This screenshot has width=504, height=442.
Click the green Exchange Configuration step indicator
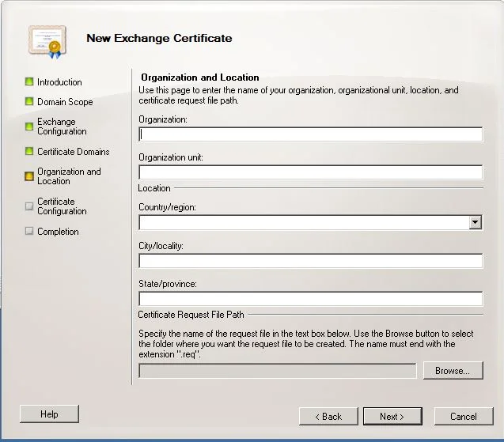[x=29, y=127]
